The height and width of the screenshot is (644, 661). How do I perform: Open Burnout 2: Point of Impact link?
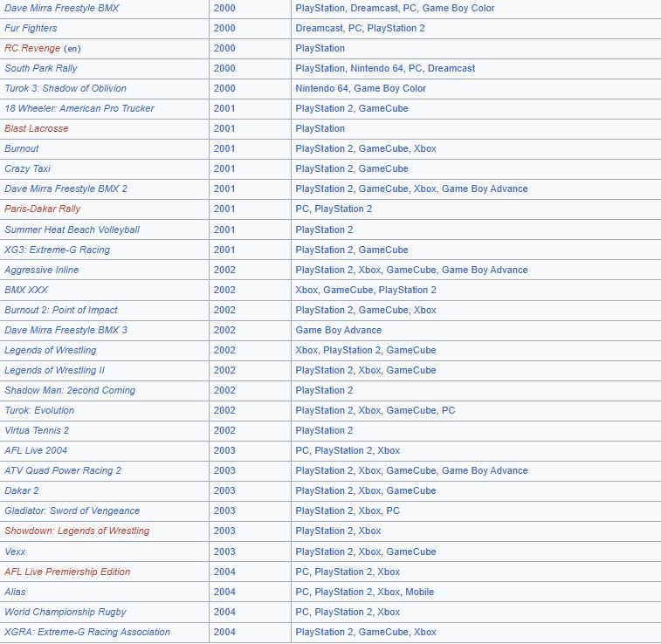[x=61, y=310]
